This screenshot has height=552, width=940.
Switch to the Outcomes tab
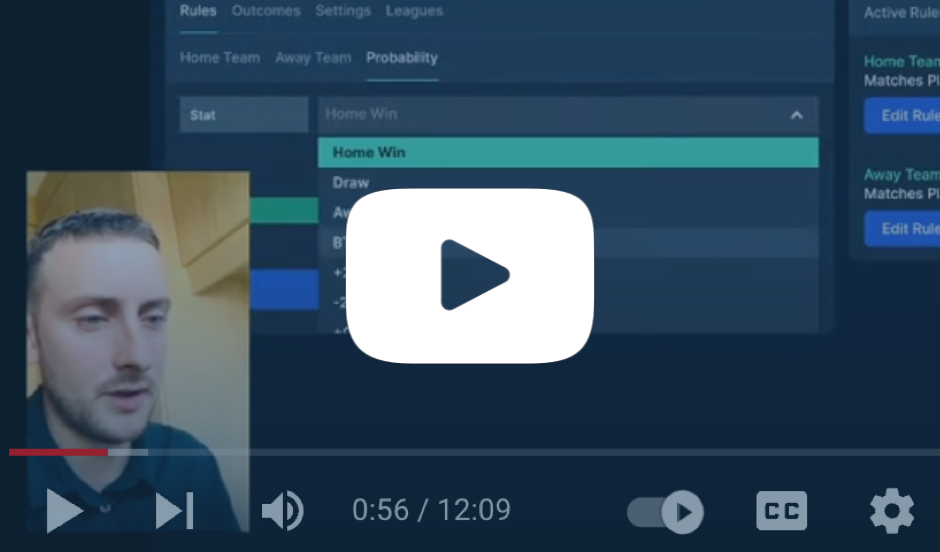tap(266, 11)
